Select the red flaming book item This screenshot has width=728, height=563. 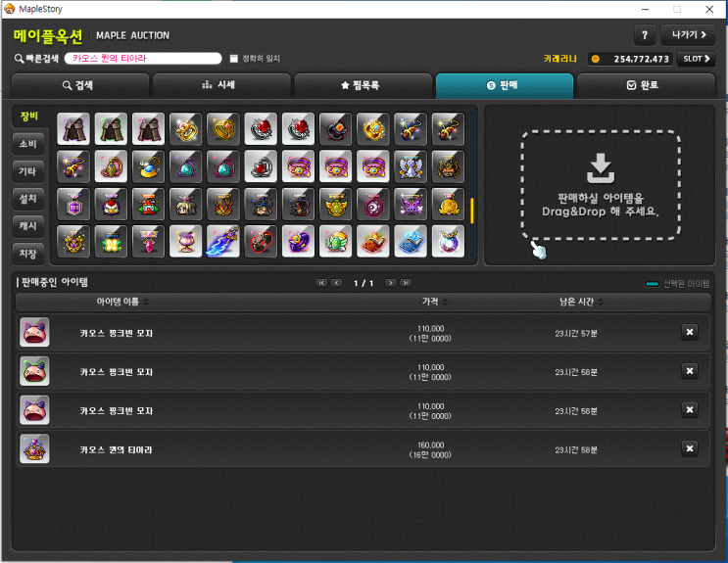(x=373, y=241)
